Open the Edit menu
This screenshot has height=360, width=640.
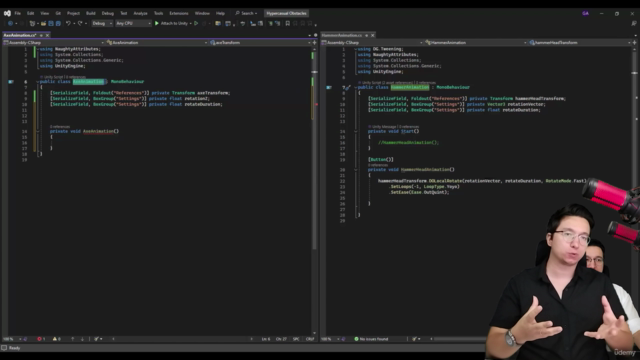coord(31,13)
